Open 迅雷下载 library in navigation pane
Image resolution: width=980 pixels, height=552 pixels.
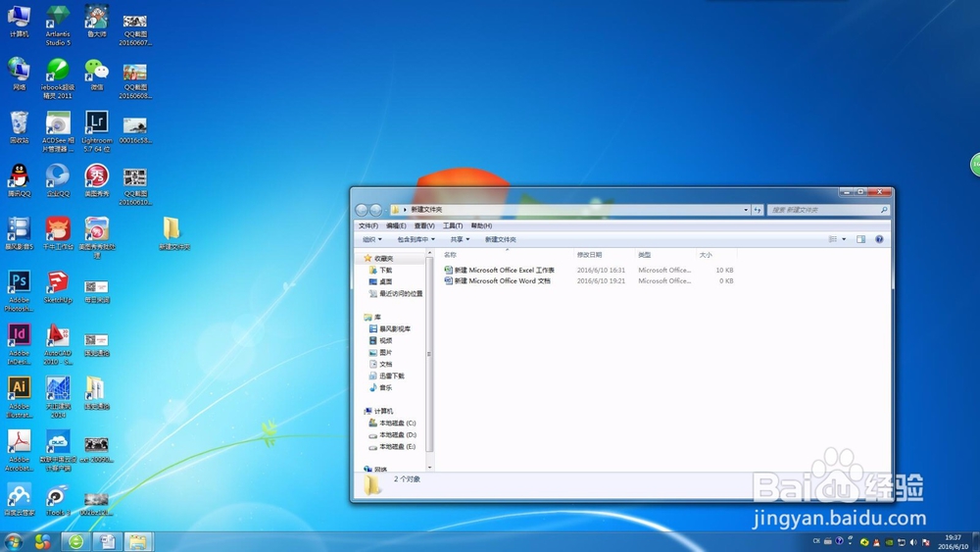[x=386, y=376]
